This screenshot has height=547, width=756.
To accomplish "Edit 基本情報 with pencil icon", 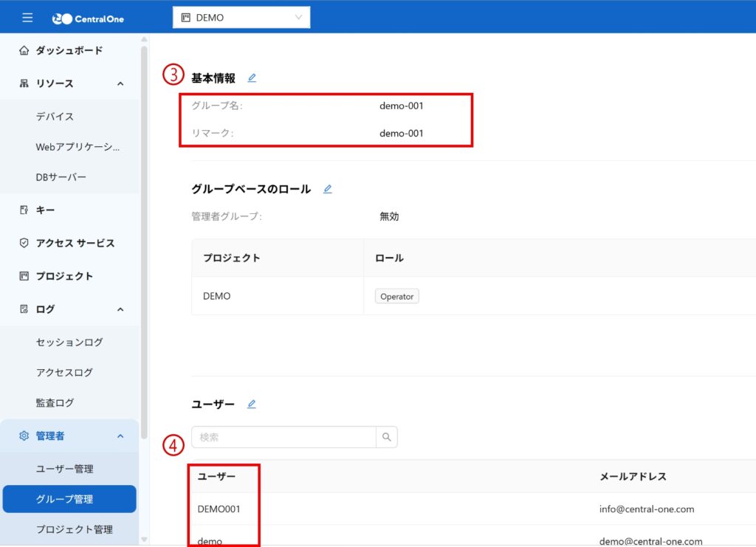I will (x=252, y=78).
